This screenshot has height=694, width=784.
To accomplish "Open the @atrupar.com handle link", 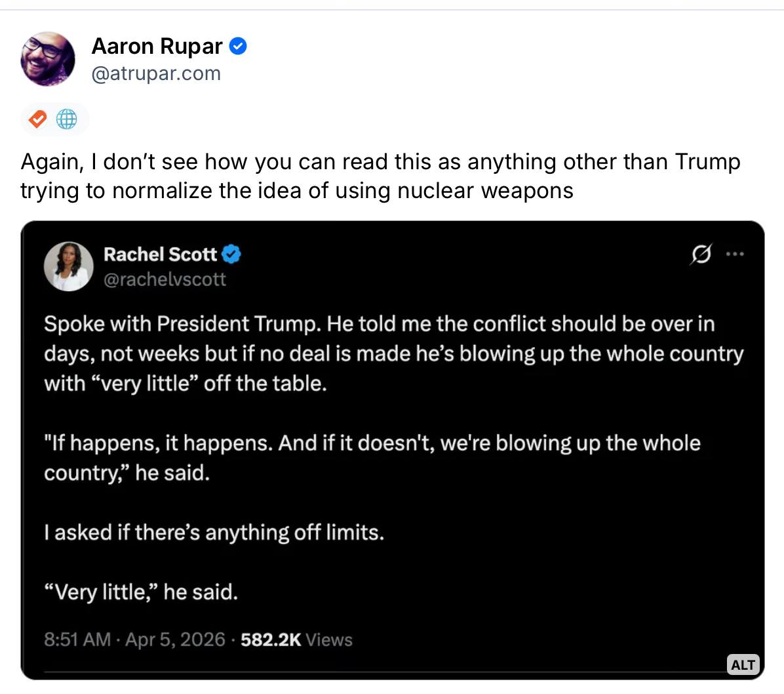I will [156, 73].
